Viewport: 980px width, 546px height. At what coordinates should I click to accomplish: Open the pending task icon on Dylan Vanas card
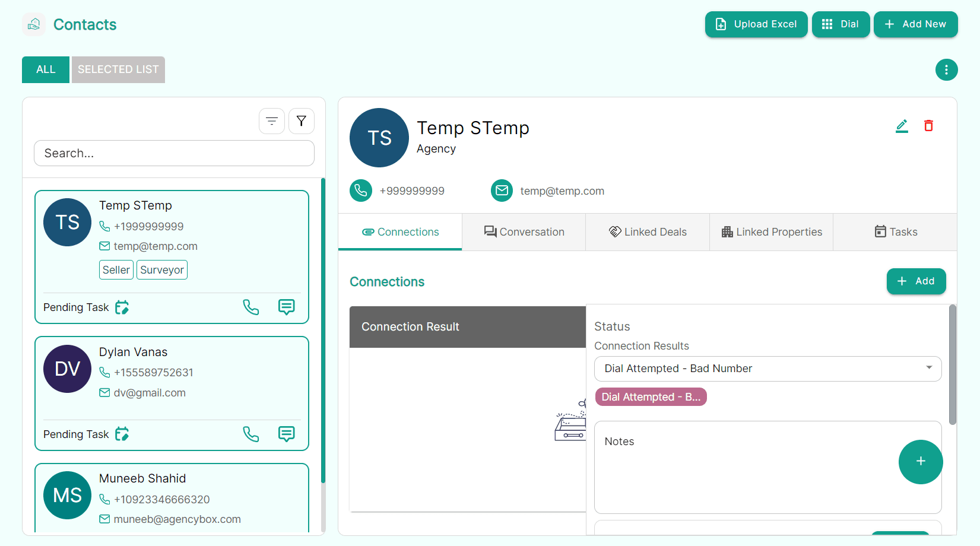(x=122, y=434)
